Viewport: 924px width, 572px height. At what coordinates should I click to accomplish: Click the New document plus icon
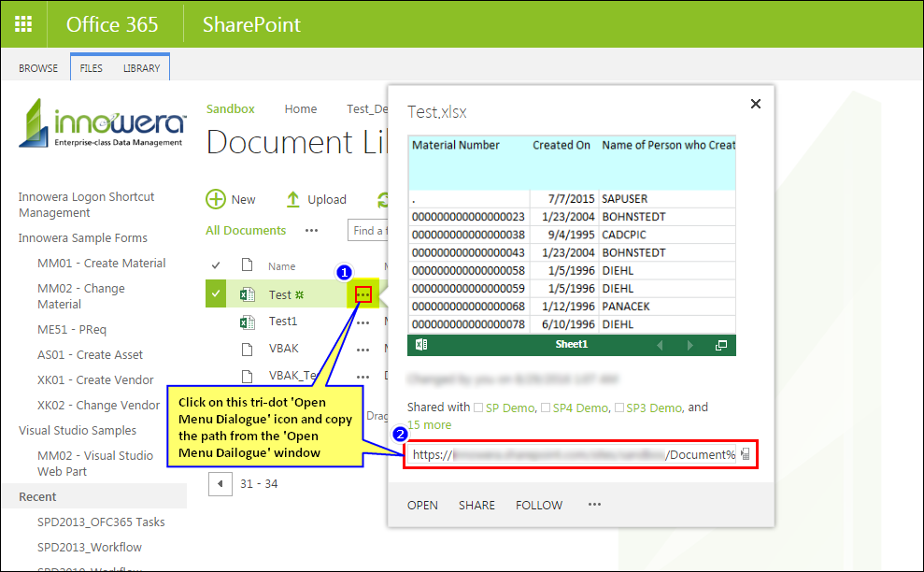click(x=216, y=199)
